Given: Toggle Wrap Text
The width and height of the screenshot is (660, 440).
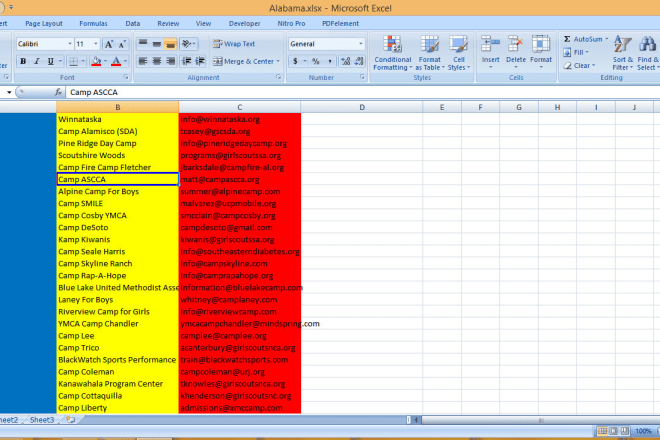Looking at the screenshot, I should (x=234, y=44).
